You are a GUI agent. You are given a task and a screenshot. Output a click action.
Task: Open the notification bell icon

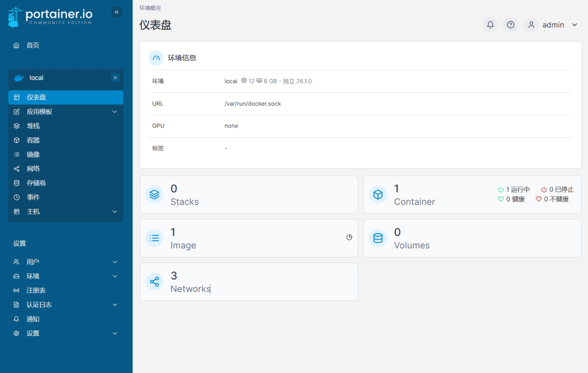coord(490,24)
